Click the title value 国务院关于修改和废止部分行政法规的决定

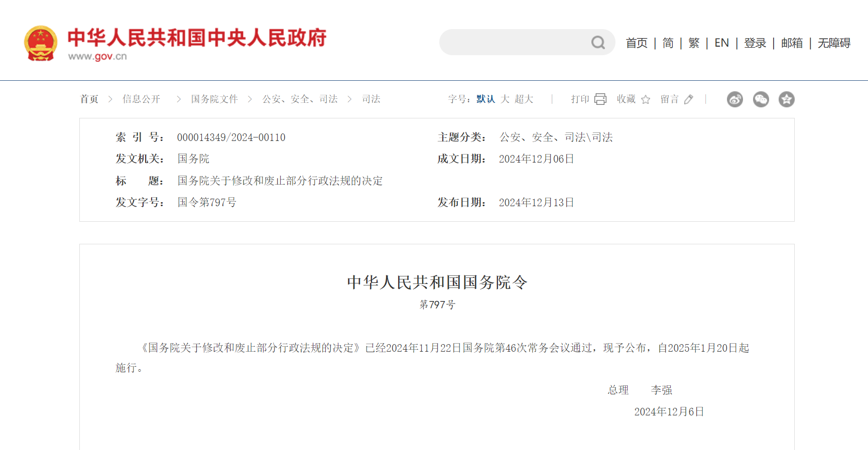click(x=280, y=181)
